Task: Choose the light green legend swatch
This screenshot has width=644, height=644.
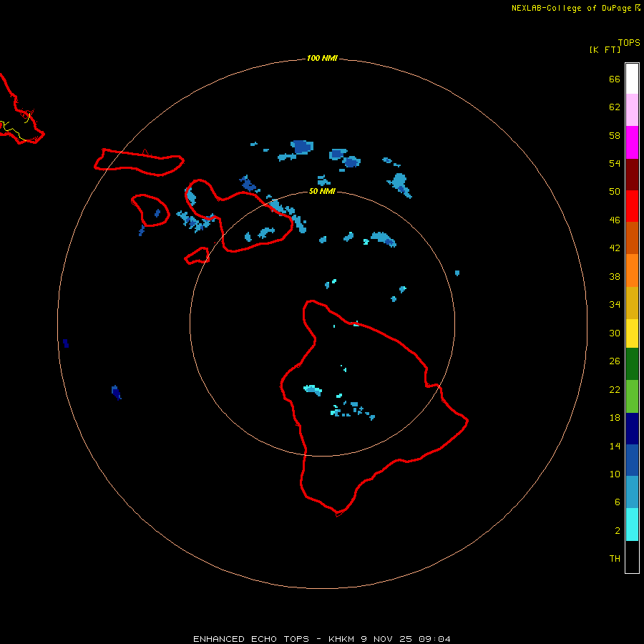Action: [632, 396]
